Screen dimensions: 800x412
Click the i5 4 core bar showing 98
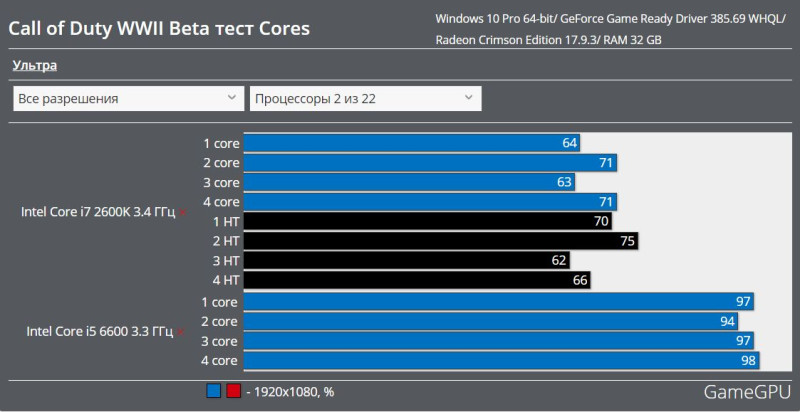click(500, 361)
